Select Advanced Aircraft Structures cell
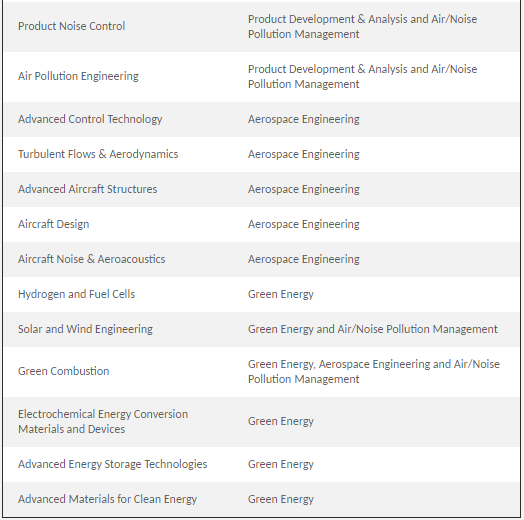The width and height of the screenshot is (524, 520). 88,189
